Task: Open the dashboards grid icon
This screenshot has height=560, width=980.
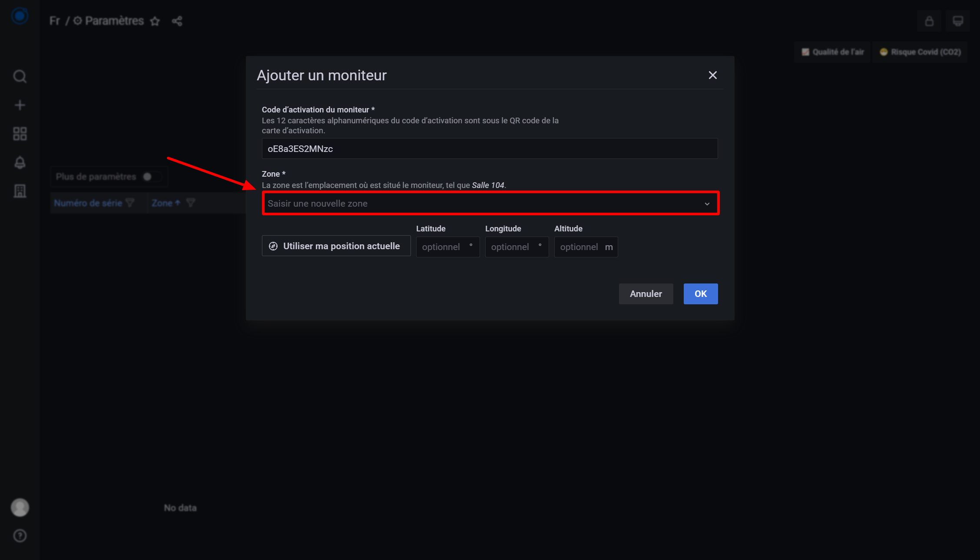Action: 20,134
